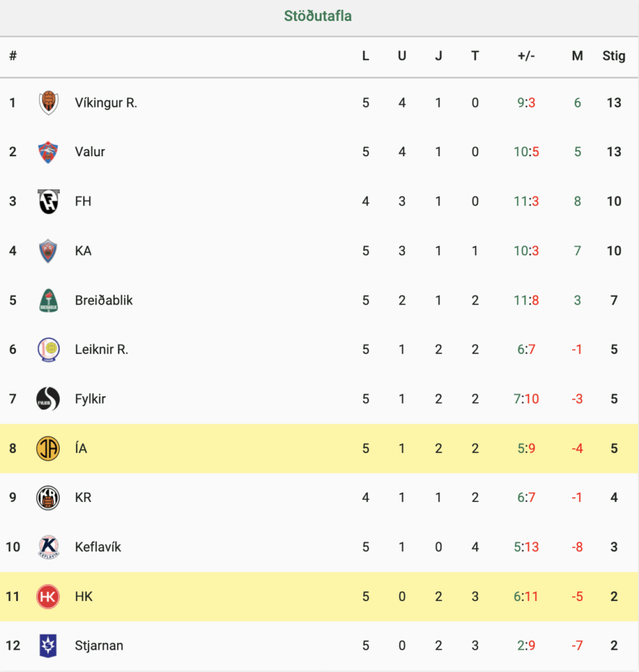
Task: Click the Keflavík team name
Action: (x=98, y=547)
